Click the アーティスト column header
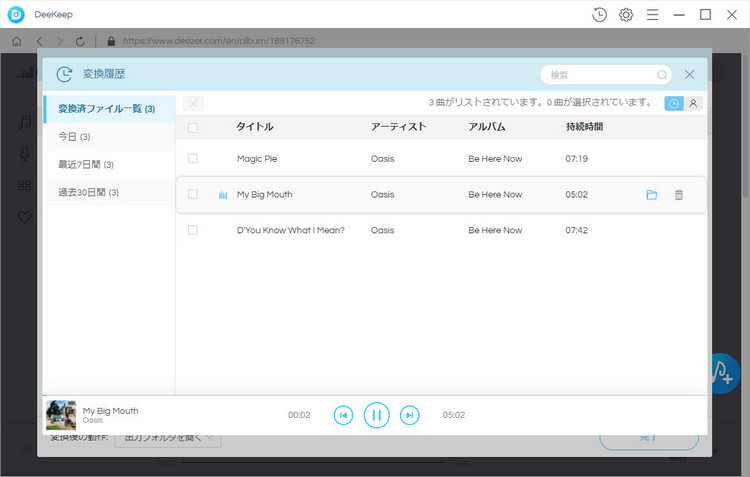This screenshot has height=477, width=750. pyautogui.click(x=398, y=127)
